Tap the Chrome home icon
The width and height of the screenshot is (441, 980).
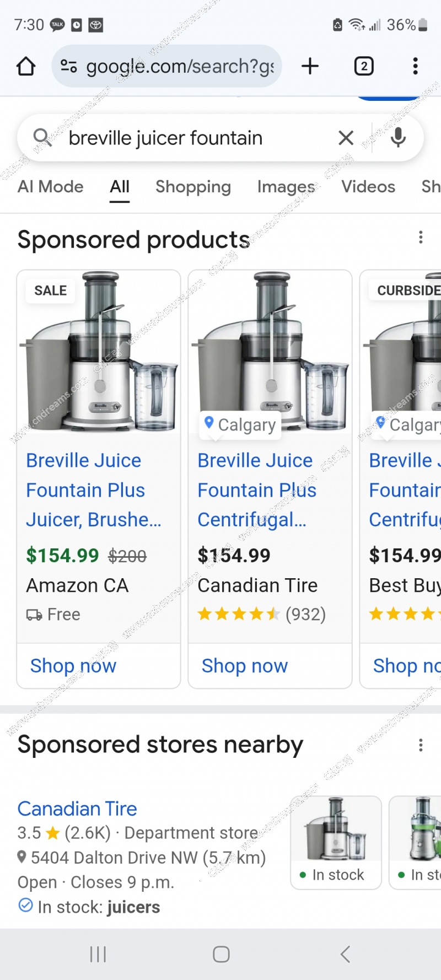coord(26,66)
